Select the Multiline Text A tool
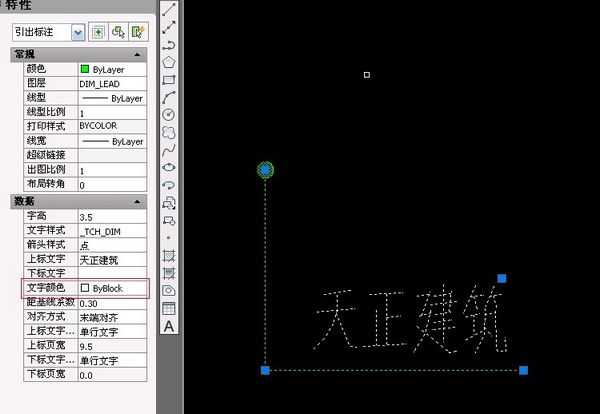 pyautogui.click(x=169, y=326)
